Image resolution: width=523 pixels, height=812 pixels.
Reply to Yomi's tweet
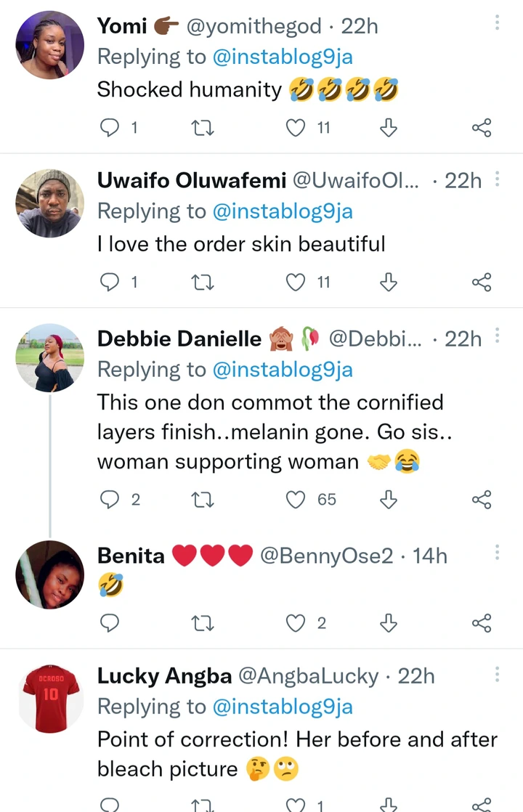[x=108, y=128]
